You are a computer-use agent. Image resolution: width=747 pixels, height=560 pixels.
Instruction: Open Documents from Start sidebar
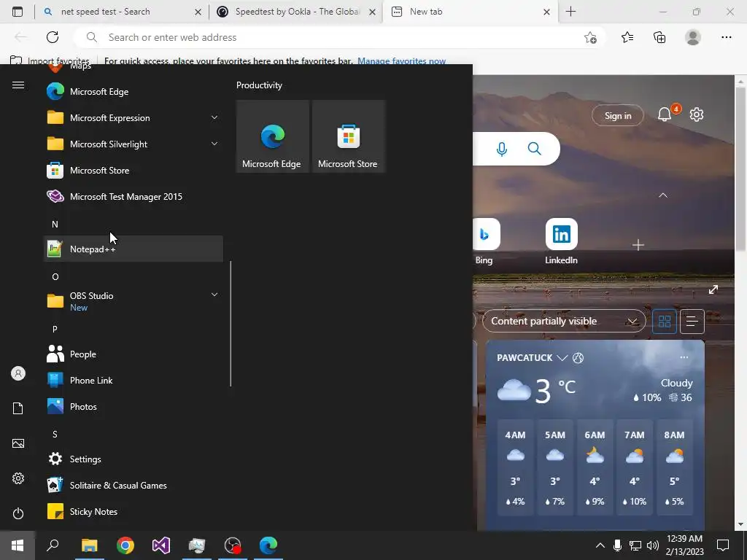click(18, 408)
